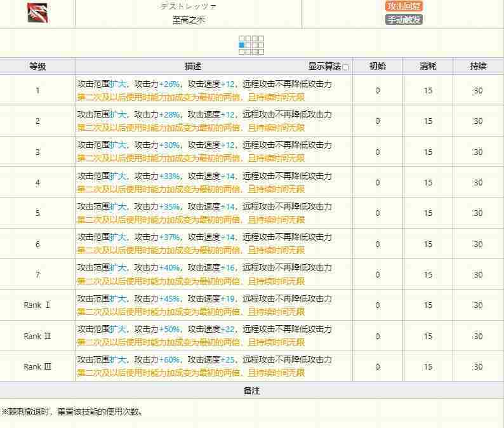The width and height of the screenshot is (504, 428).
Task: Click the skill name 至高之术
Action: [x=189, y=20]
